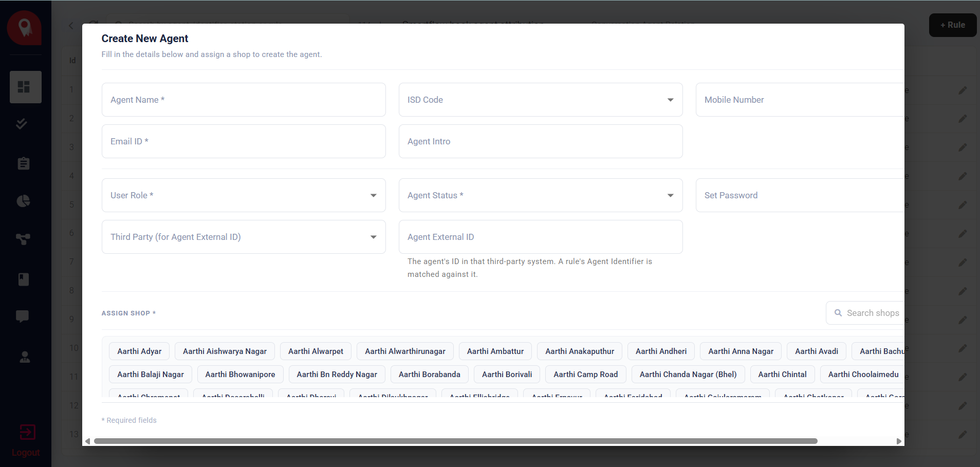Pick the Aarthi Borivali shop chip
Image resolution: width=980 pixels, height=467 pixels.
[x=507, y=375]
